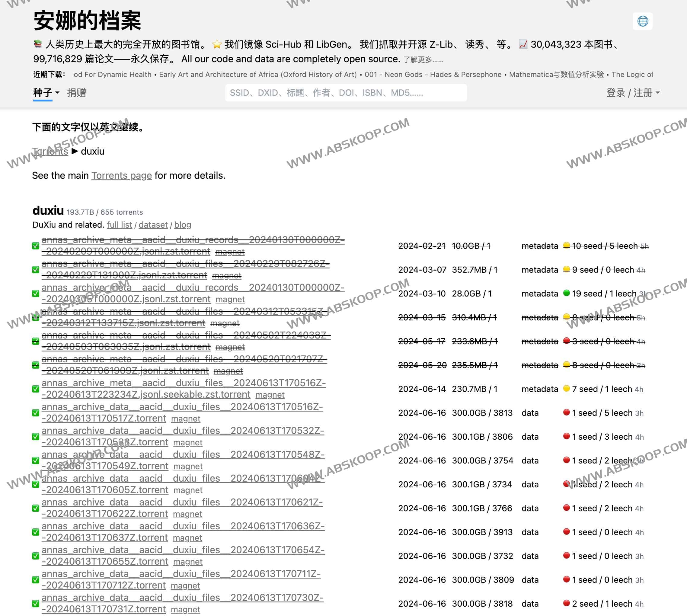The width and height of the screenshot is (687, 616).
Task: Open the Torrents page link
Action: point(121,176)
